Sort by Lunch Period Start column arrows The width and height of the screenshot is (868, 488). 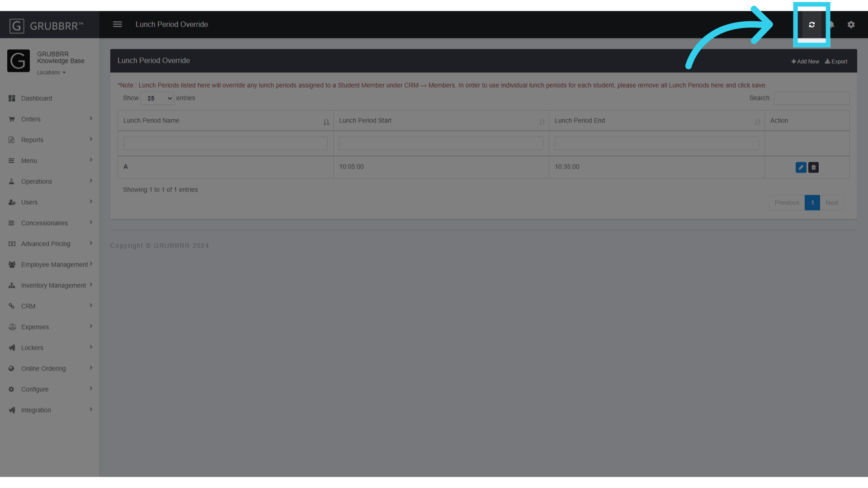pos(542,122)
